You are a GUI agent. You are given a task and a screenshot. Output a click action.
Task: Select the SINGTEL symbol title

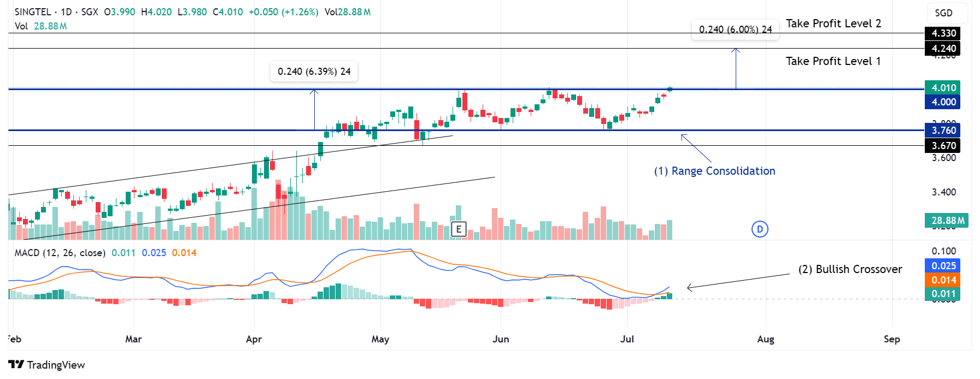(32, 12)
